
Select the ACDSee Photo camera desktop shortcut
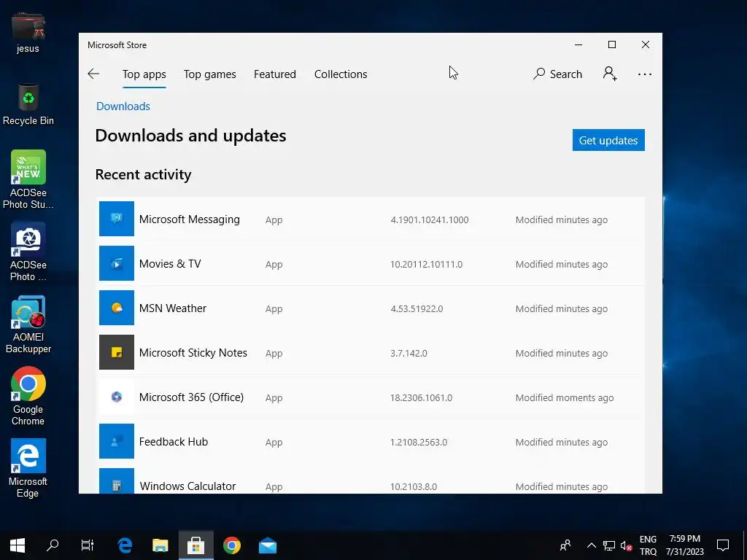28,252
